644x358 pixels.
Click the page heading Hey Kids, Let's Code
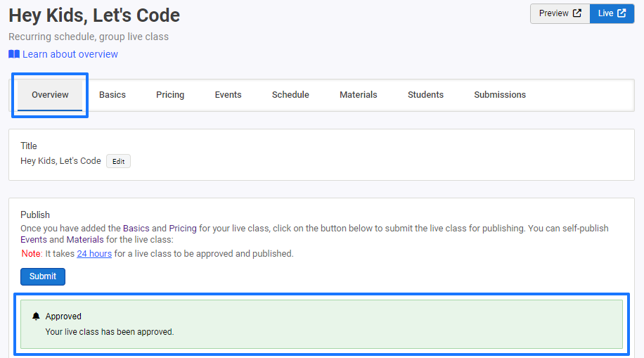94,15
